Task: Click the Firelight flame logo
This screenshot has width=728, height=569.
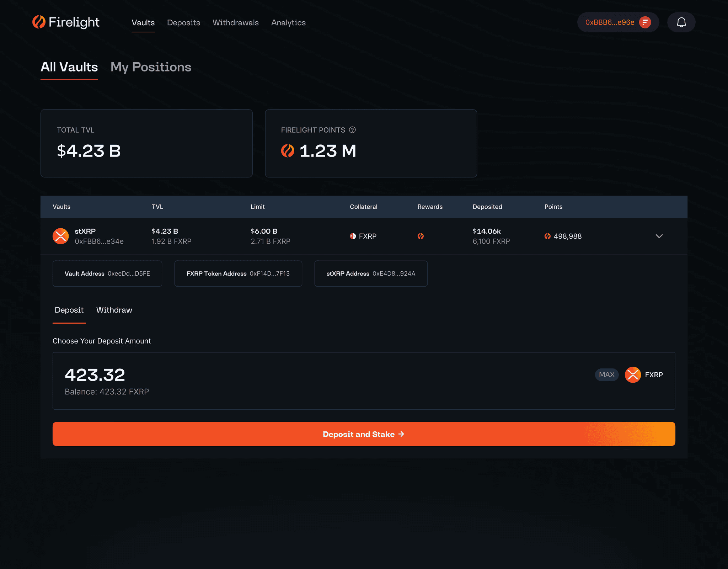Action: (39, 22)
